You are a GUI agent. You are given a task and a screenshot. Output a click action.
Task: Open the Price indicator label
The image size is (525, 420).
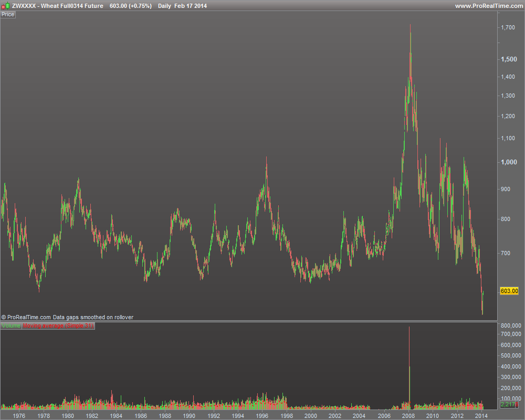(8, 14)
